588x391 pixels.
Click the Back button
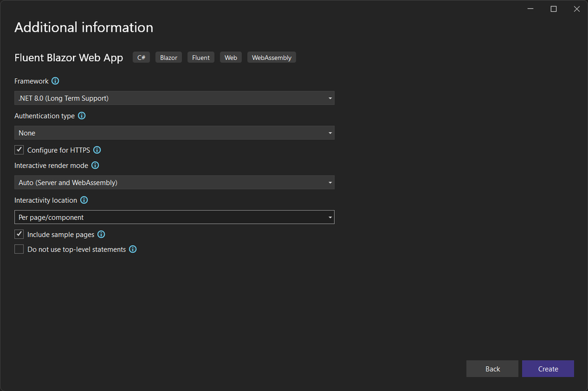click(493, 369)
